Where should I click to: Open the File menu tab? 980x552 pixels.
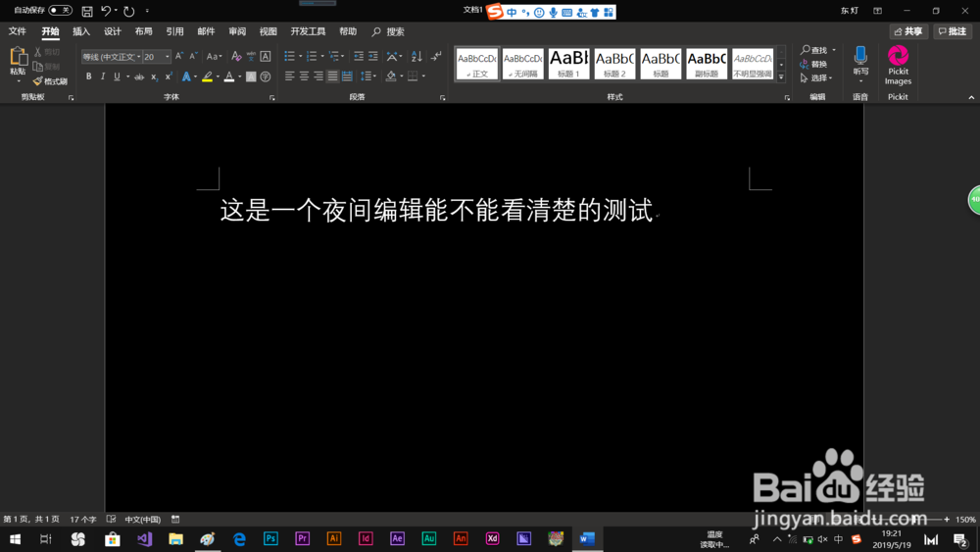[x=18, y=31]
